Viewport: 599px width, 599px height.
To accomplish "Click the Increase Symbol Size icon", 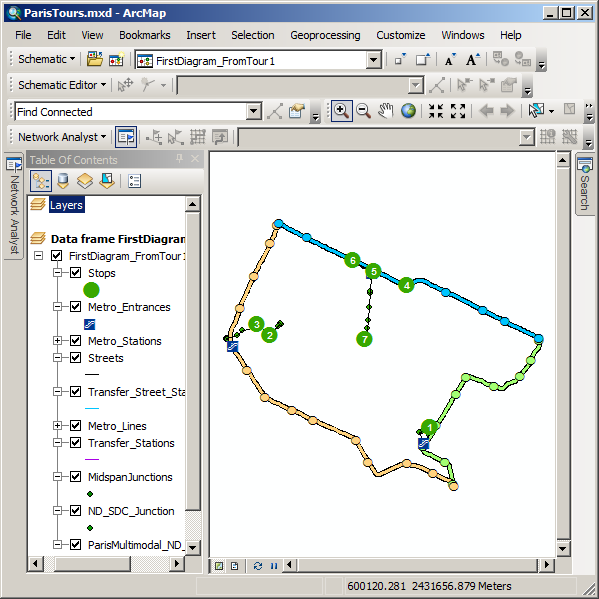I will click(423, 60).
